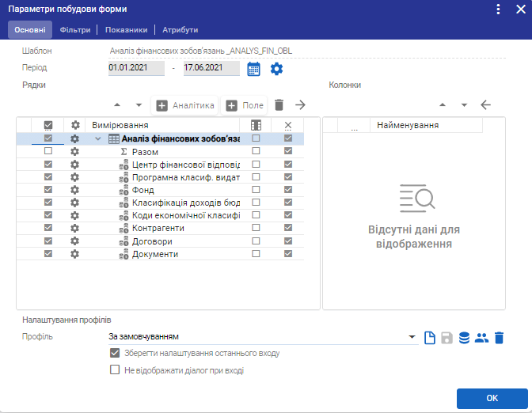Click the period settings gear icon
This screenshot has width=532, height=413.
[x=276, y=69]
